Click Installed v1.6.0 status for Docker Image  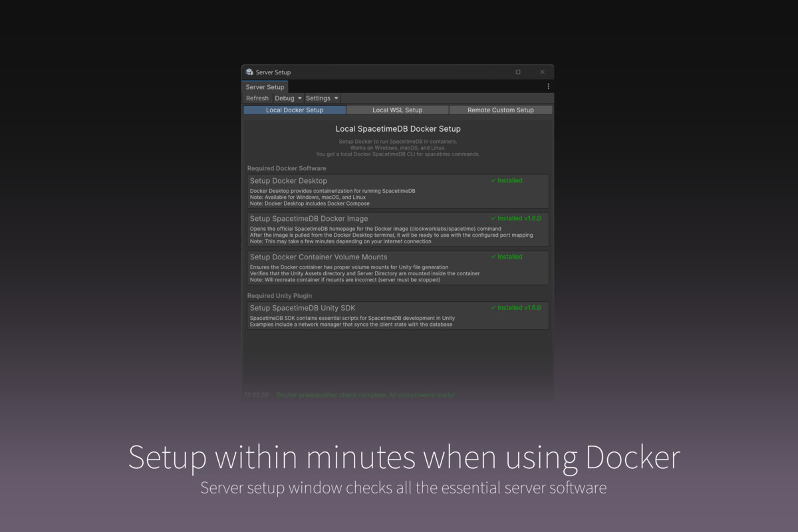(x=516, y=219)
